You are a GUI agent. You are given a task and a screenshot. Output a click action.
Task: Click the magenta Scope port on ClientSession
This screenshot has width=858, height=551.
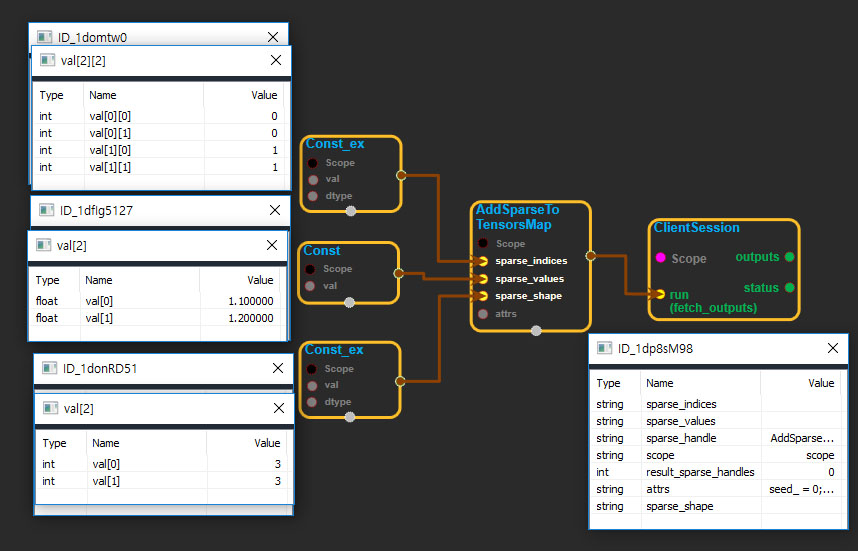coord(660,258)
